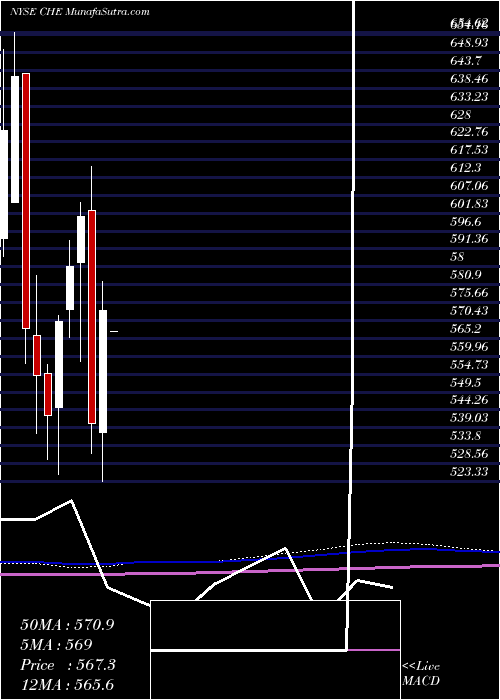Click the 601.83 price axis label
The height and width of the screenshot is (700, 500).
(x=469, y=203)
